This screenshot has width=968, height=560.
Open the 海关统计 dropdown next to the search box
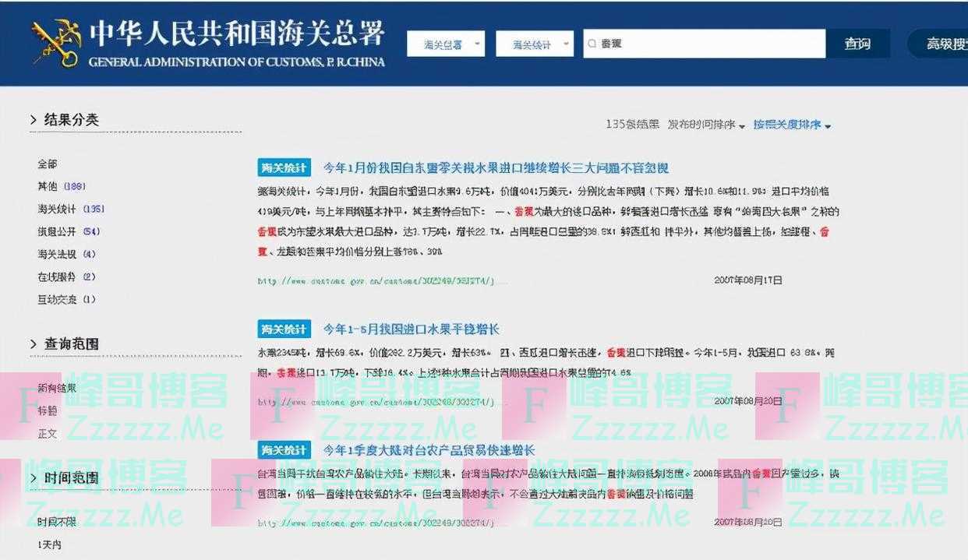click(534, 44)
